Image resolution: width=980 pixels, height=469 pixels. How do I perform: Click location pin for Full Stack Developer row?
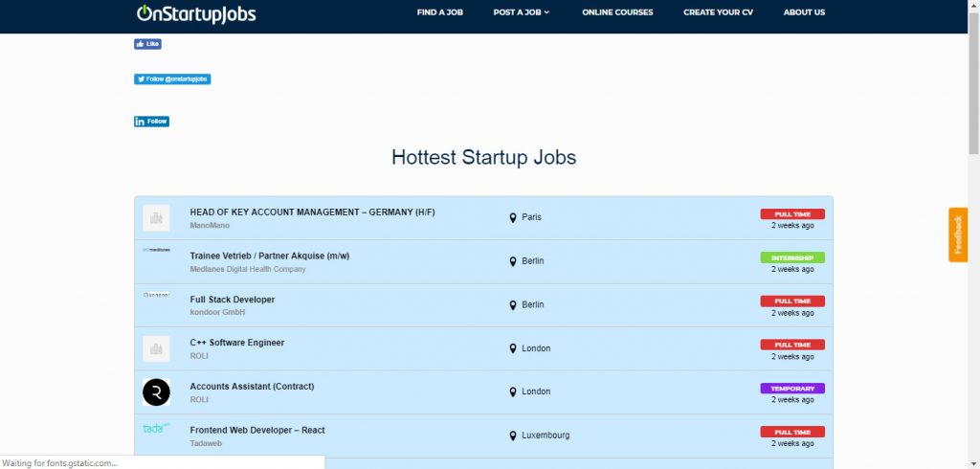coord(513,305)
